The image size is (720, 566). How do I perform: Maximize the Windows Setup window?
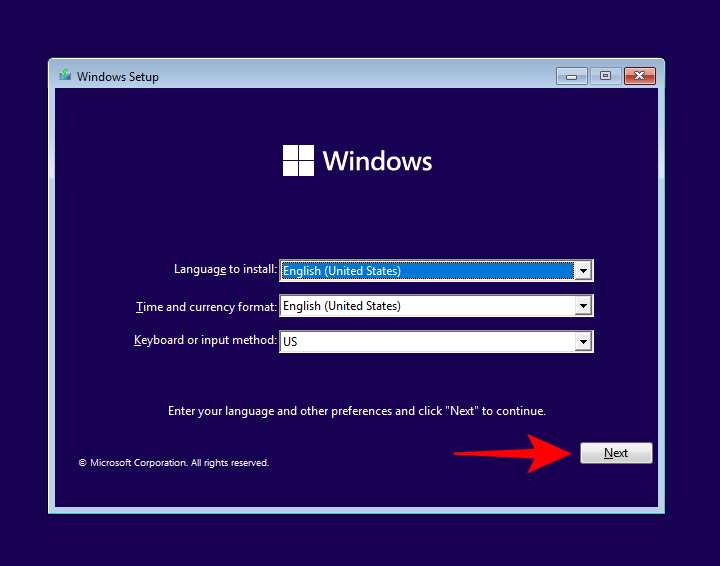(x=605, y=76)
